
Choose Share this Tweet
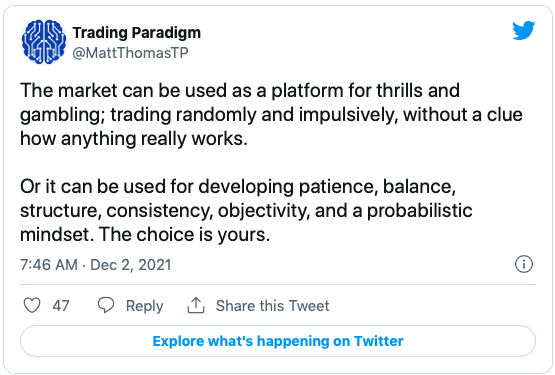[273, 306]
